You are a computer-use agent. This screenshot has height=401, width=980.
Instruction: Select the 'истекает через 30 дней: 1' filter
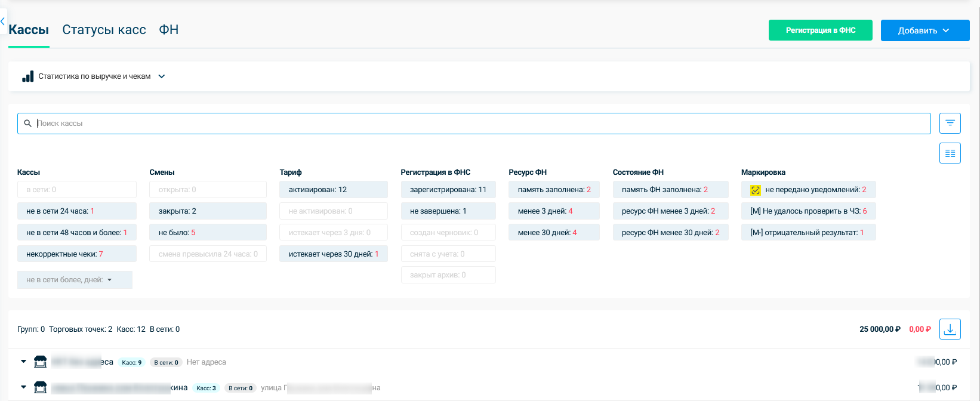click(333, 254)
